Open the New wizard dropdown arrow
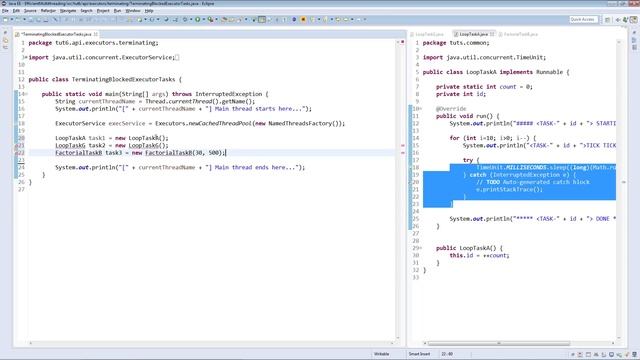 click(11, 19)
